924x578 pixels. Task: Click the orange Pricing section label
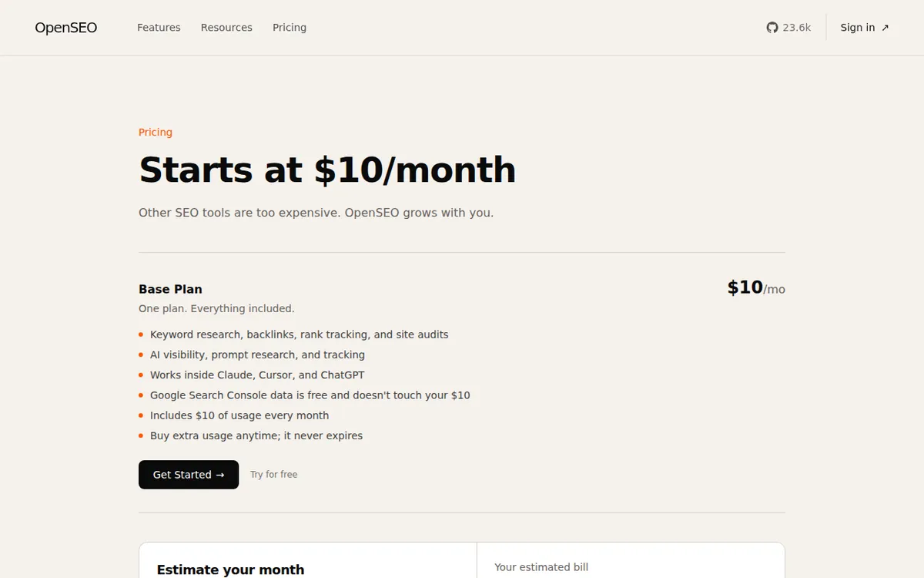coord(156,133)
